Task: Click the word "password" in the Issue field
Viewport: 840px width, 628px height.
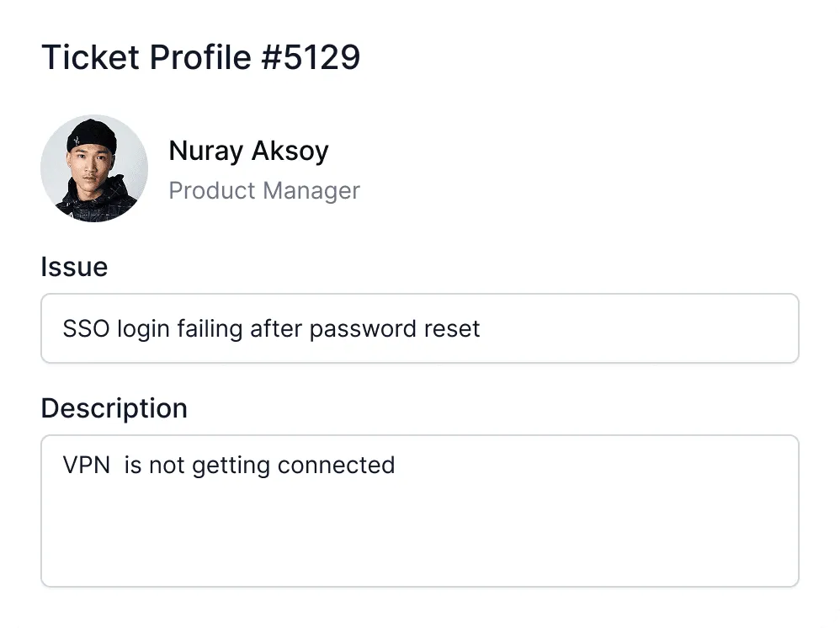Action: click(359, 329)
